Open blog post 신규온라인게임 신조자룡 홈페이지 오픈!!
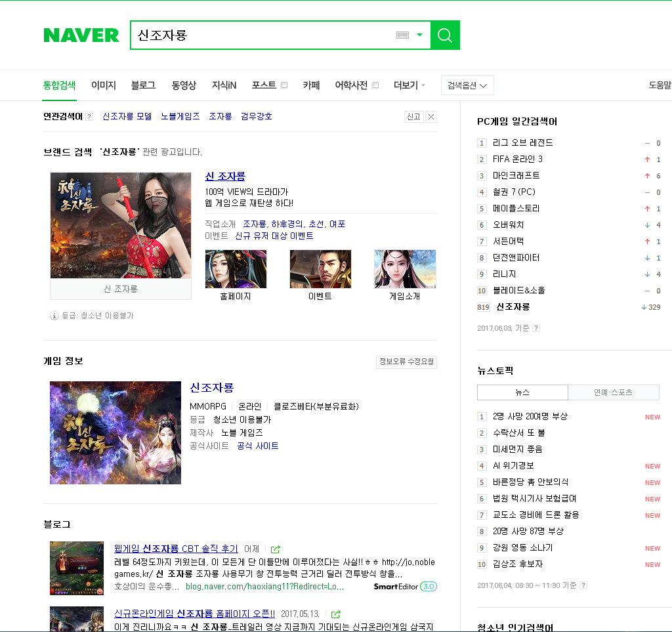672x632 pixels. click(194, 614)
